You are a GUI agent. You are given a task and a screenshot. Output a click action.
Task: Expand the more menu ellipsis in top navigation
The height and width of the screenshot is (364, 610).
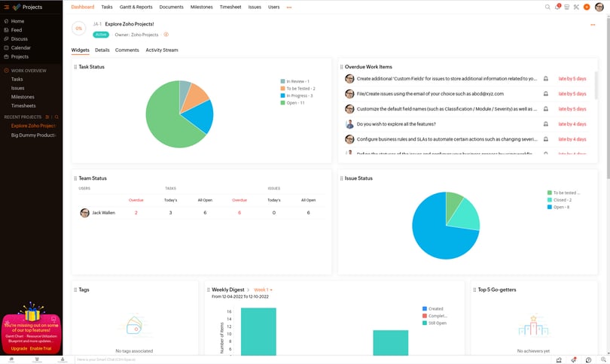(288, 7)
